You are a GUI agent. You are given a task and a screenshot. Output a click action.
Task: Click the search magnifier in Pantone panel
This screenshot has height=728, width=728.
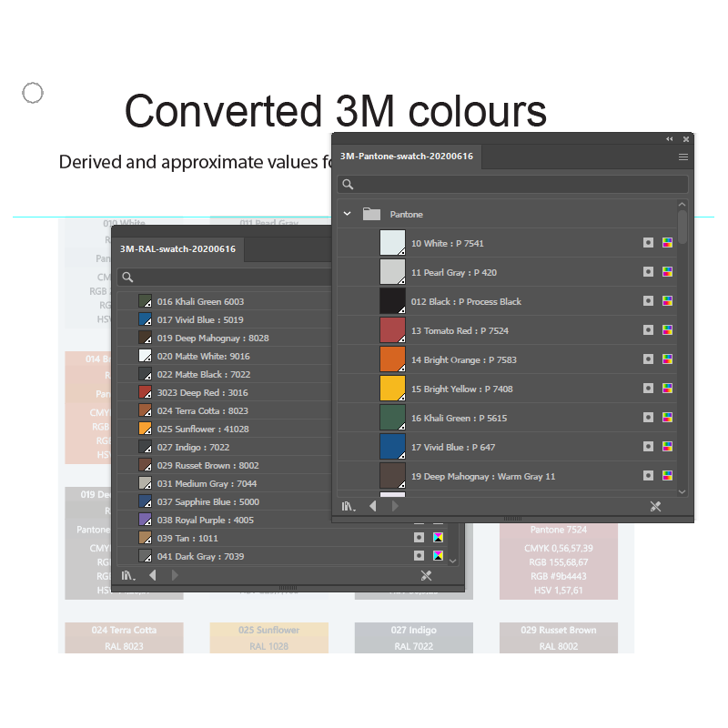click(348, 185)
